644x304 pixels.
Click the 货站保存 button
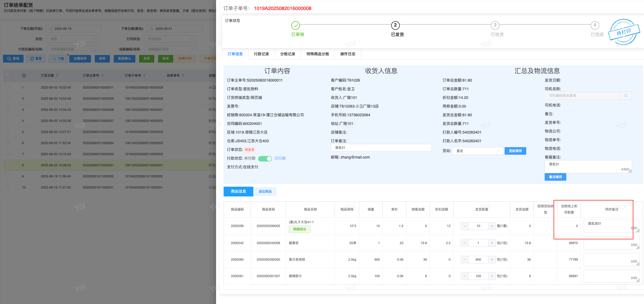tap(515, 151)
